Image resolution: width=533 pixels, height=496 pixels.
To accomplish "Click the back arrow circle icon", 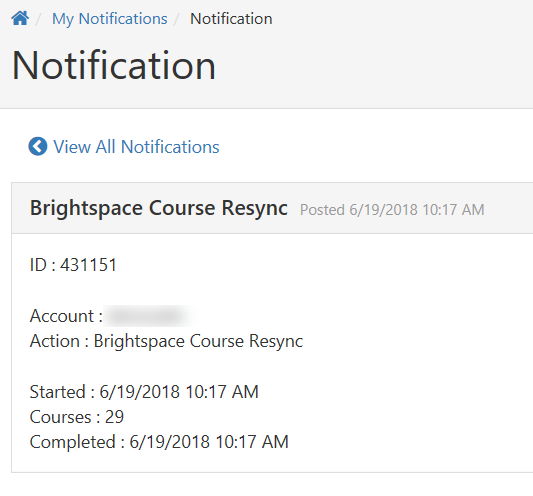I will [x=38, y=147].
